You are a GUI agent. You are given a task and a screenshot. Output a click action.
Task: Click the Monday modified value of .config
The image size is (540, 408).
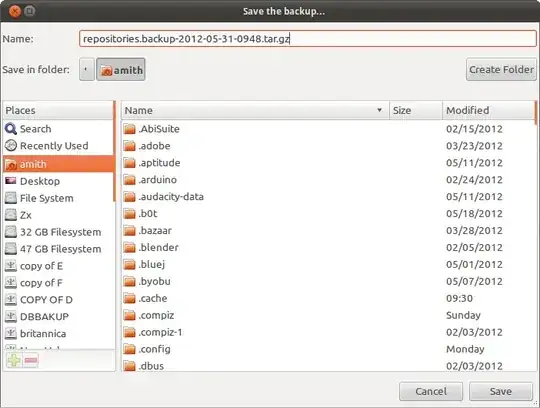pyautogui.click(x=465, y=349)
